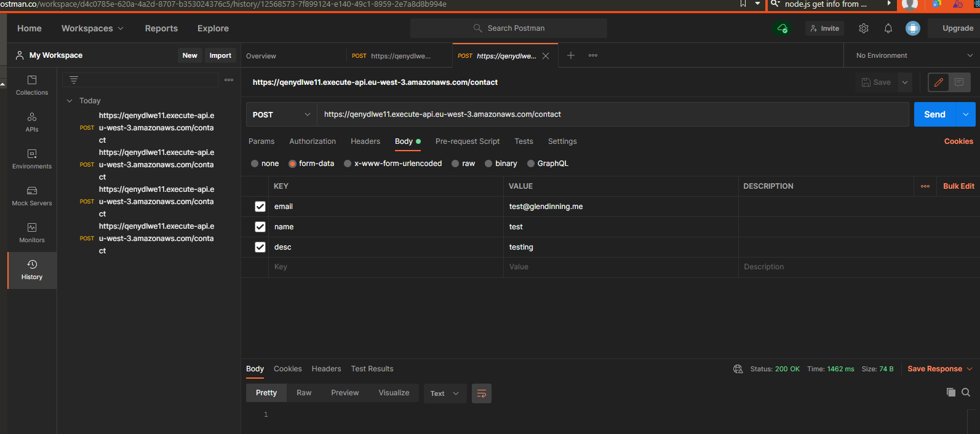Select the GraphQL body type radio
The height and width of the screenshot is (434, 980).
(x=531, y=164)
